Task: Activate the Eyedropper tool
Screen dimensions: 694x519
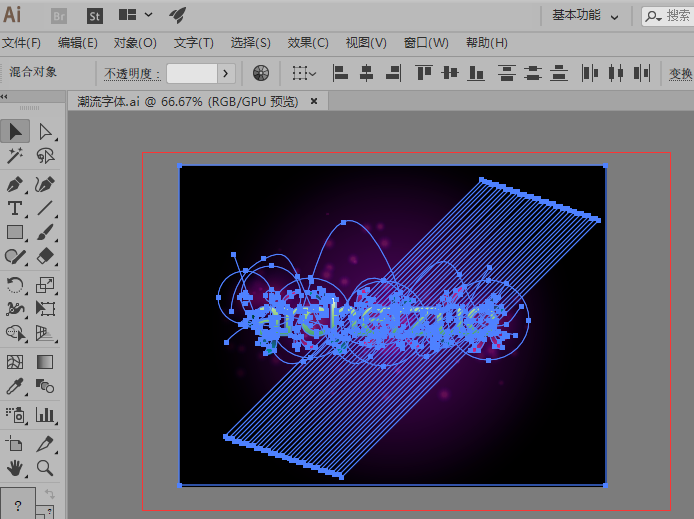Action: (x=15, y=386)
